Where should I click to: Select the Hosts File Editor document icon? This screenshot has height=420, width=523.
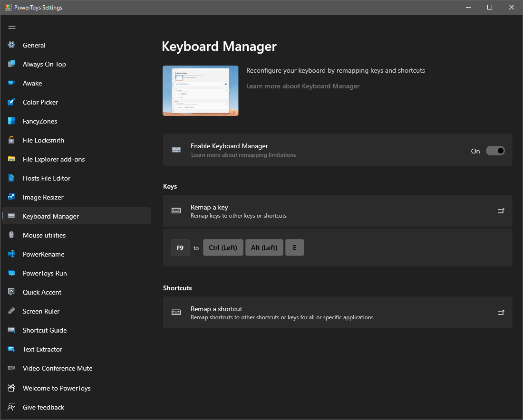click(x=11, y=178)
